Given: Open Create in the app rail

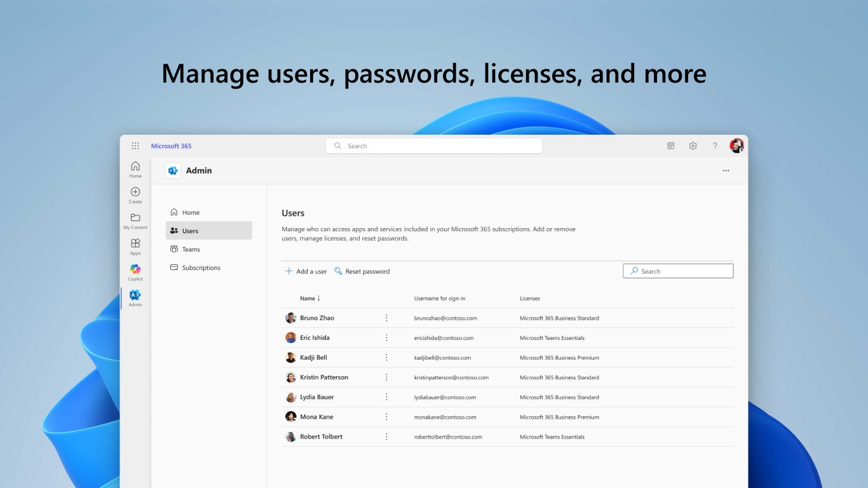Looking at the screenshot, I should pos(135,195).
